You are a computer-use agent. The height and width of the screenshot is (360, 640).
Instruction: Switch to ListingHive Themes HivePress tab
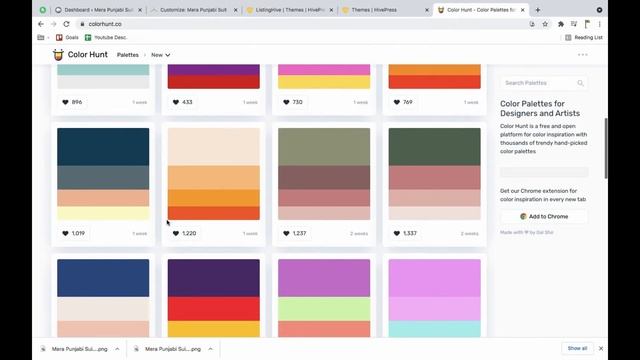pos(290,10)
